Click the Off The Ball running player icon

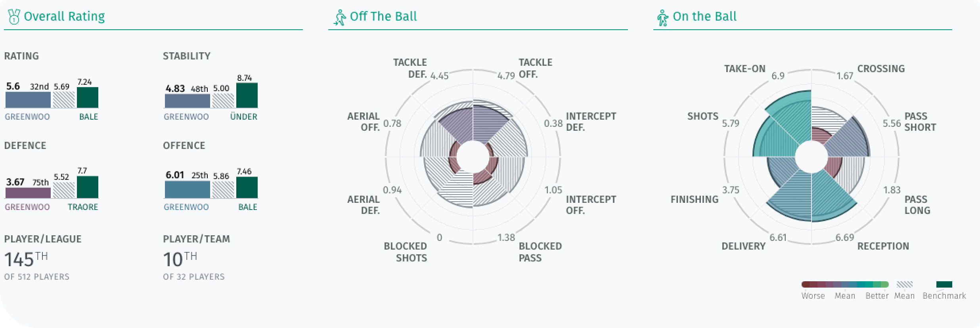[x=340, y=17]
